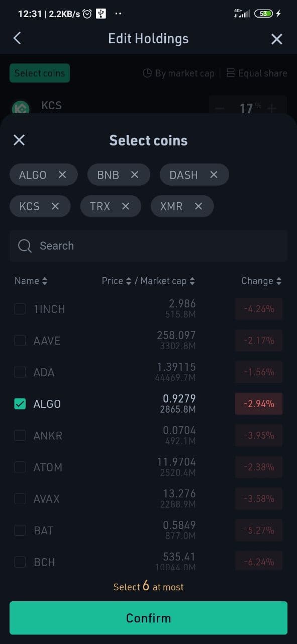Remove the KCS chip via its X

[55, 206]
